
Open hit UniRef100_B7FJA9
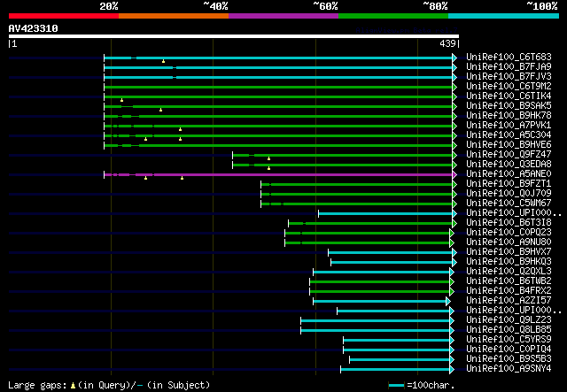509,67
